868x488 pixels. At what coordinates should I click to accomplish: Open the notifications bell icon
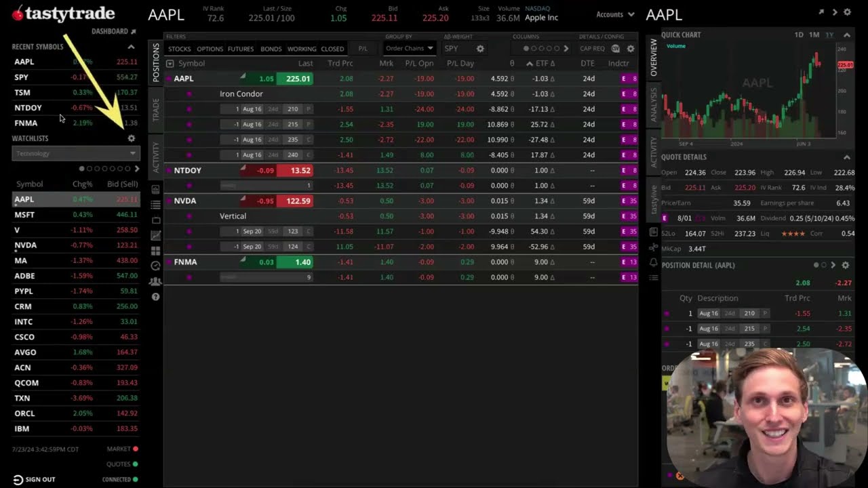point(653,262)
